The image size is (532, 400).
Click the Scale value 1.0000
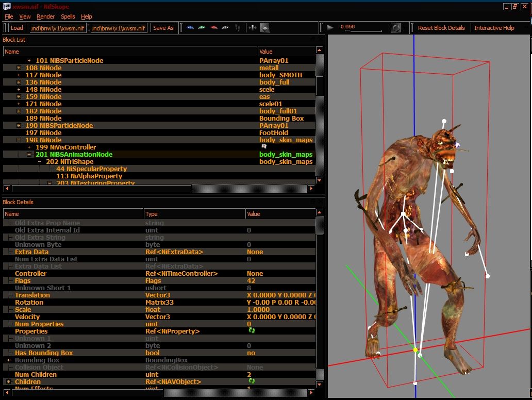258,309
